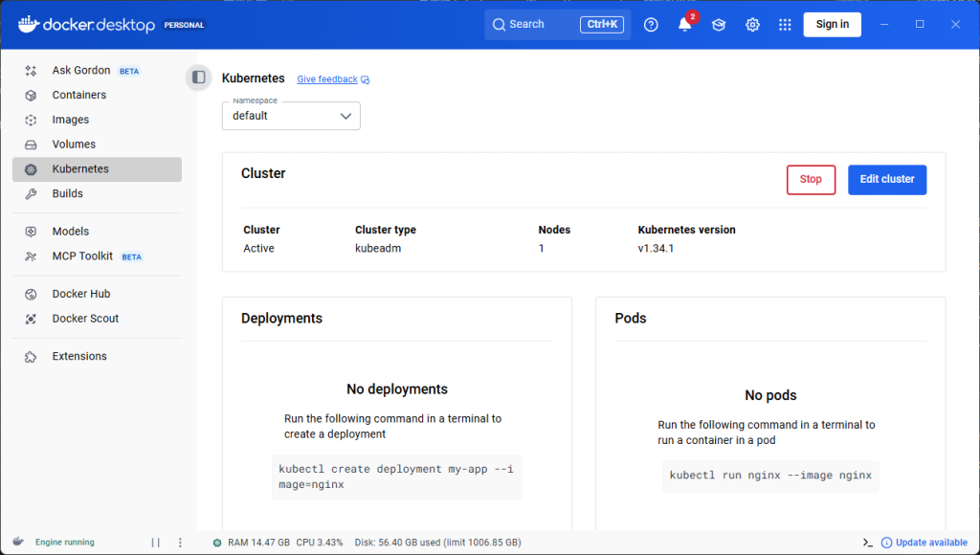Click the Ask Gordon sparkle icon
The image size is (980, 555).
coord(31,71)
